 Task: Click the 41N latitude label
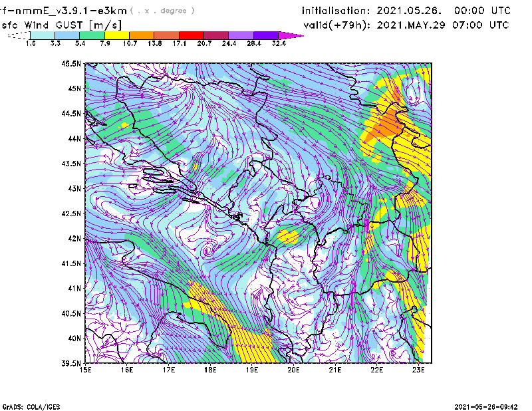click(74, 289)
